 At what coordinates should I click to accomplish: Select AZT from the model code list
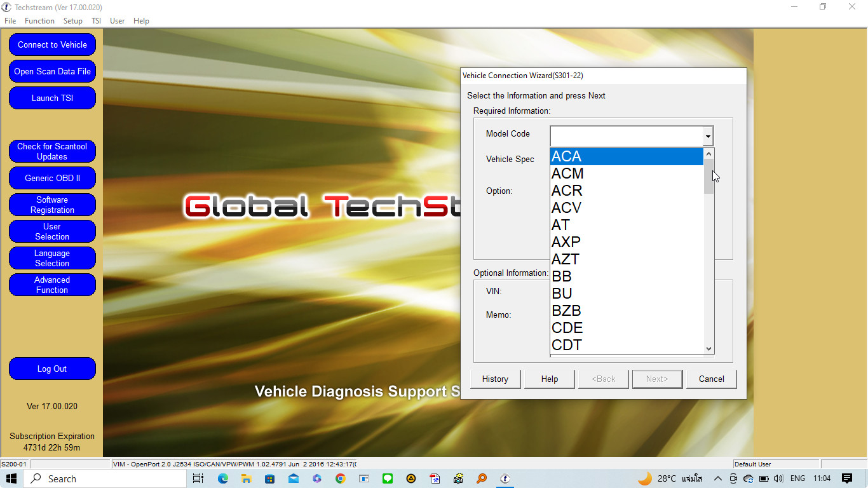click(627, 259)
